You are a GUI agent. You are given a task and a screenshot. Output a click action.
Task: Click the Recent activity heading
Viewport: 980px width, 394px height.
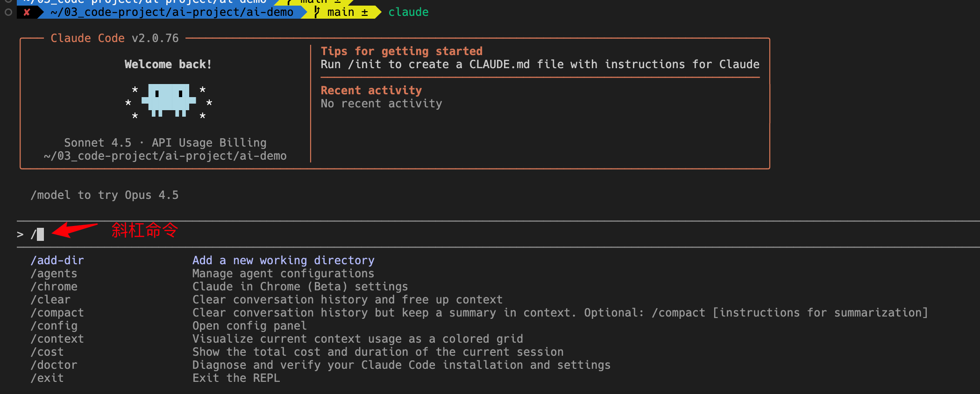[371, 91]
